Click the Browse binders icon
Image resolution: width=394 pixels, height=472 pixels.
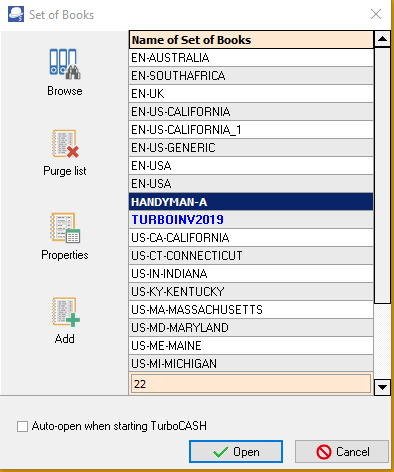(x=65, y=64)
